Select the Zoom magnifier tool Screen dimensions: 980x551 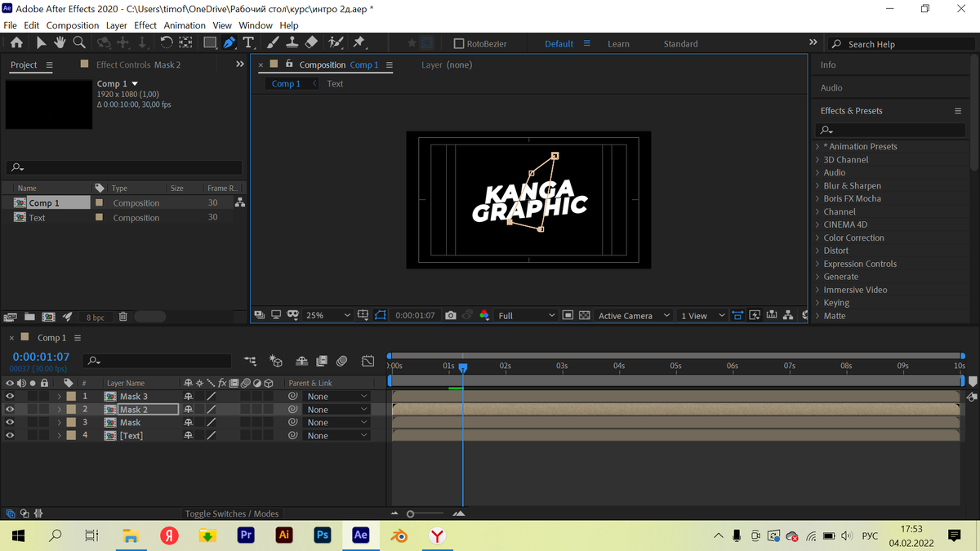(79, 42)
